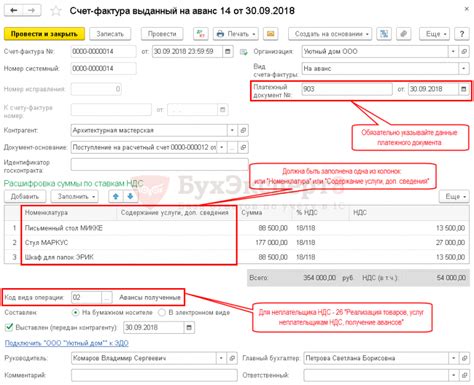Open calendar for payment document date
Viewport: 474px width, 385px height.
click(463, 89)
